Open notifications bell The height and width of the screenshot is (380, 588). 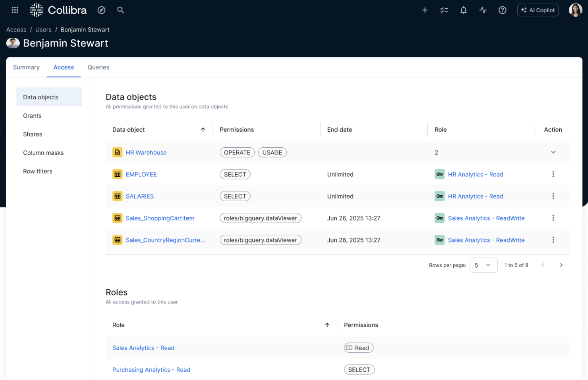(x=463, y=10)
